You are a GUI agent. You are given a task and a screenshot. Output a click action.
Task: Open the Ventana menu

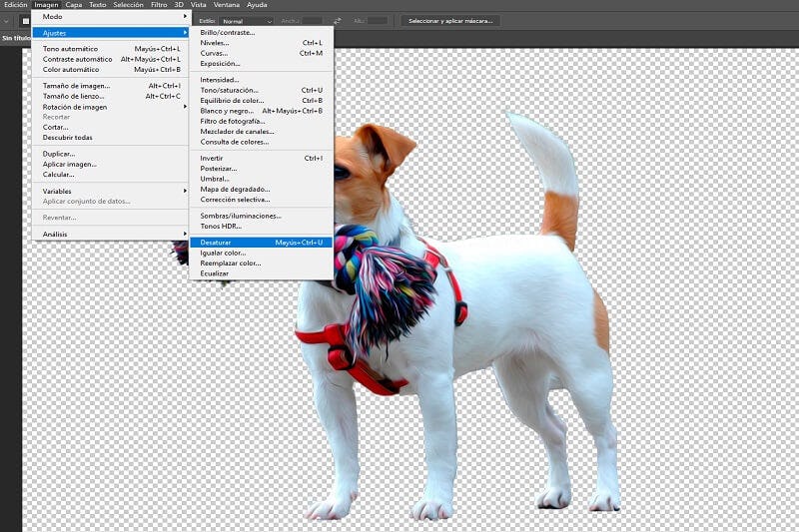(227, 5)
